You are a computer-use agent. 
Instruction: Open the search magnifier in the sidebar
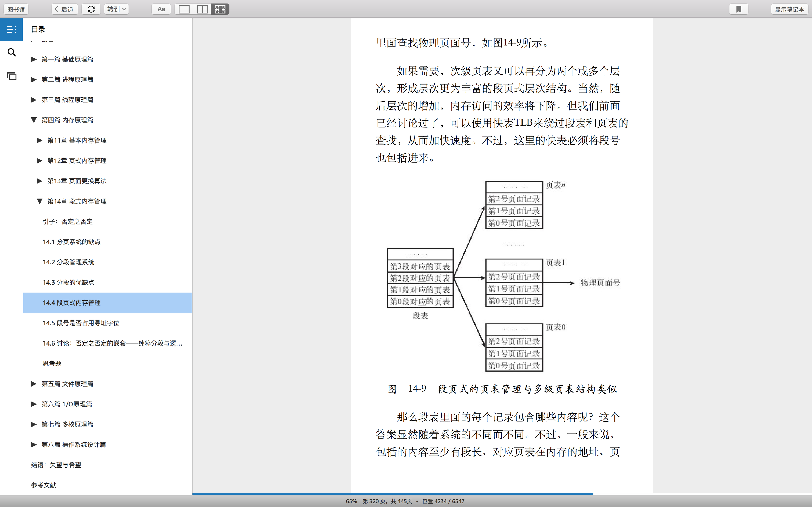click(x=11, y=52)
